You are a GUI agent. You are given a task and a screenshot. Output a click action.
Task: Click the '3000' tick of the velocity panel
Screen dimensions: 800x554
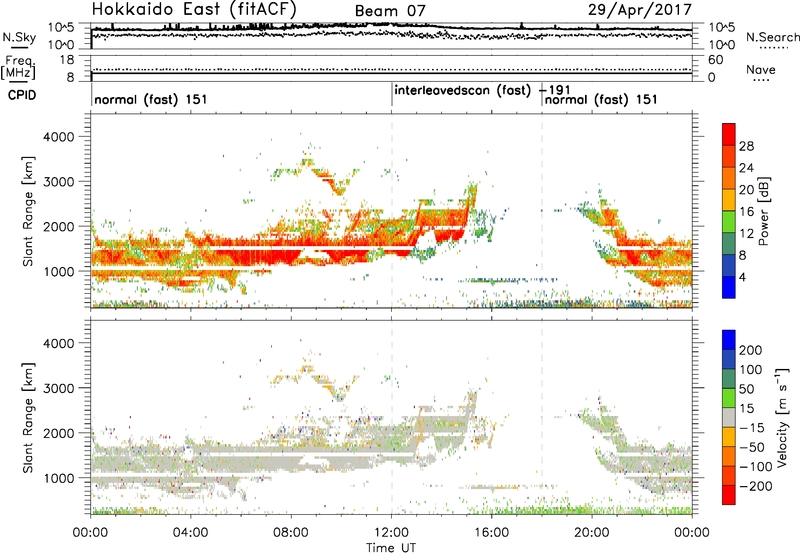(59, 388)
